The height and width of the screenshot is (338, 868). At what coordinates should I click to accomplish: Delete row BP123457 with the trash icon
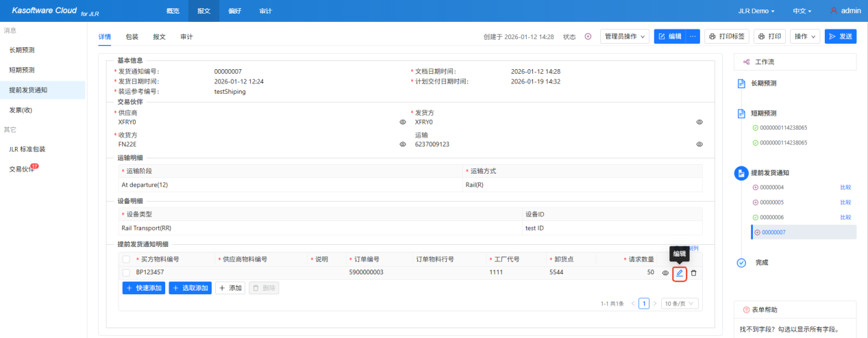[x=693, y=273]
